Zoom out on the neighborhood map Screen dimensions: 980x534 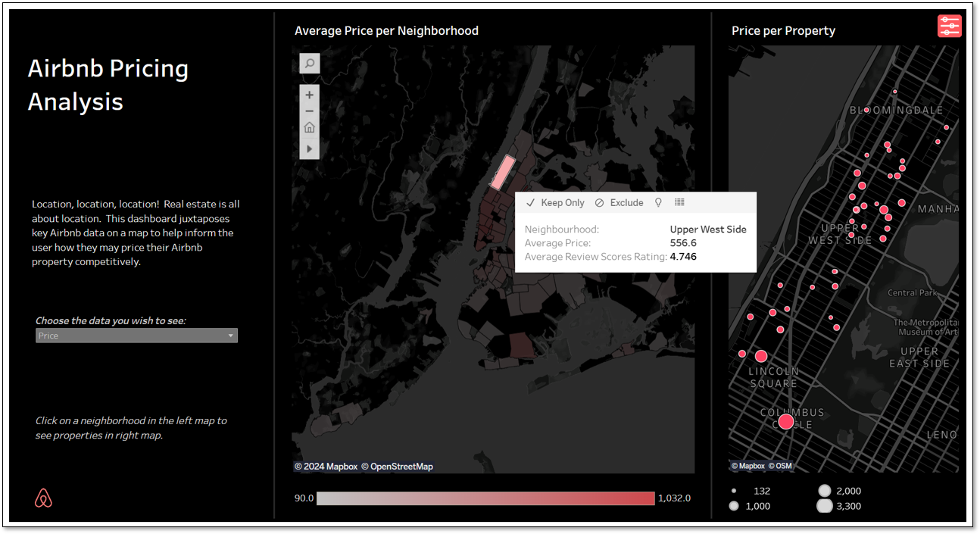click(x=310, y=111)
